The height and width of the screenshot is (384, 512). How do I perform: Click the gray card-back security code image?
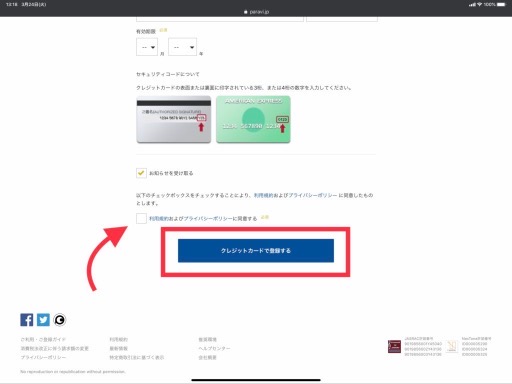174,119
